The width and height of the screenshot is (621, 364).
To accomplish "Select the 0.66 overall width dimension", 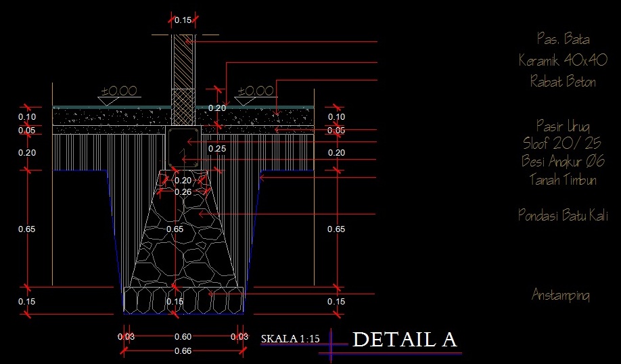I will pyautogui.click(x=183, y=351).
